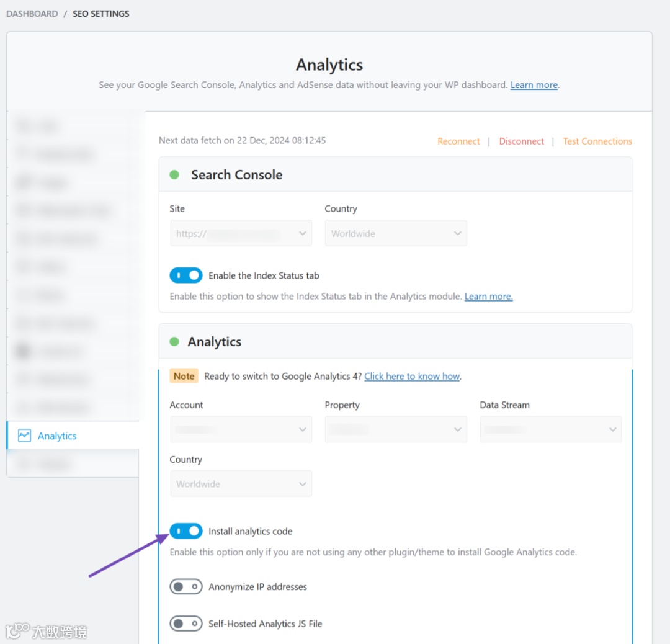Open Learn more link about Index Status
The height and width of the screenshot is (644, 670).
(488, 296)
